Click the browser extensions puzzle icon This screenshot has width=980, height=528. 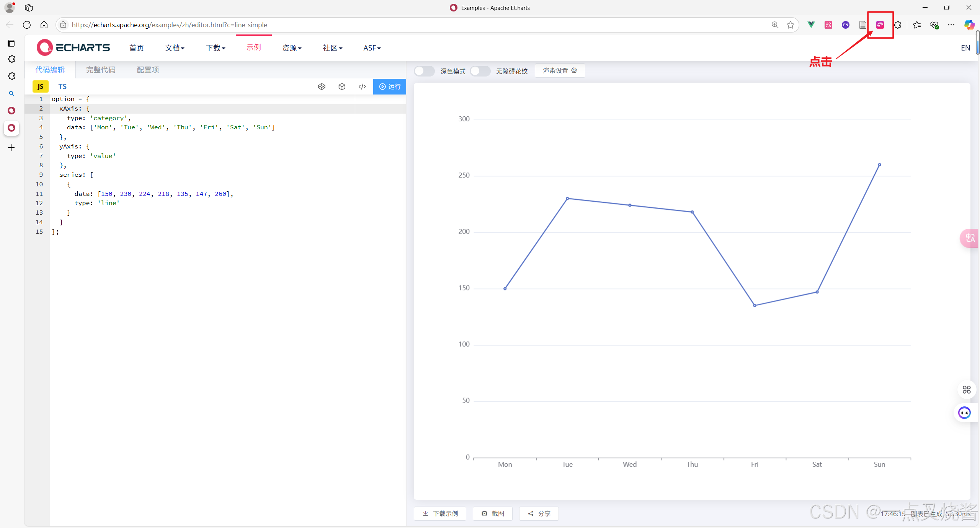click(898, 24)
